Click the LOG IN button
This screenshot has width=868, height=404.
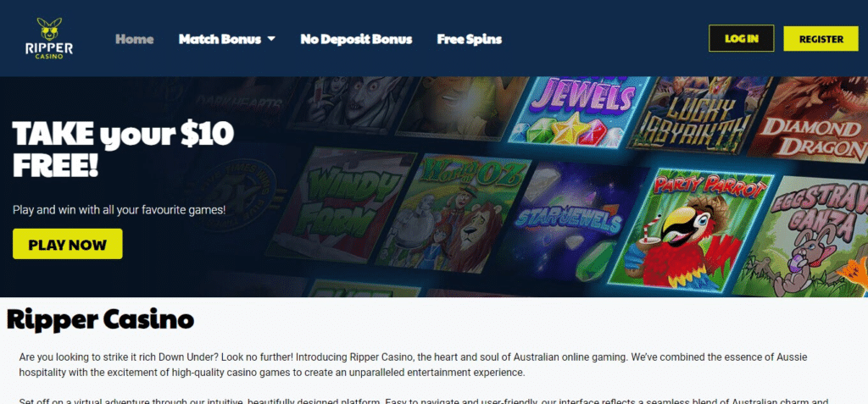pyautogui.click(x=741, y=39)
